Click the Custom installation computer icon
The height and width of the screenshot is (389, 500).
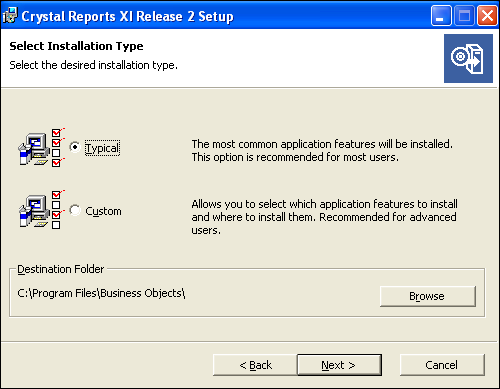[41, 209]
